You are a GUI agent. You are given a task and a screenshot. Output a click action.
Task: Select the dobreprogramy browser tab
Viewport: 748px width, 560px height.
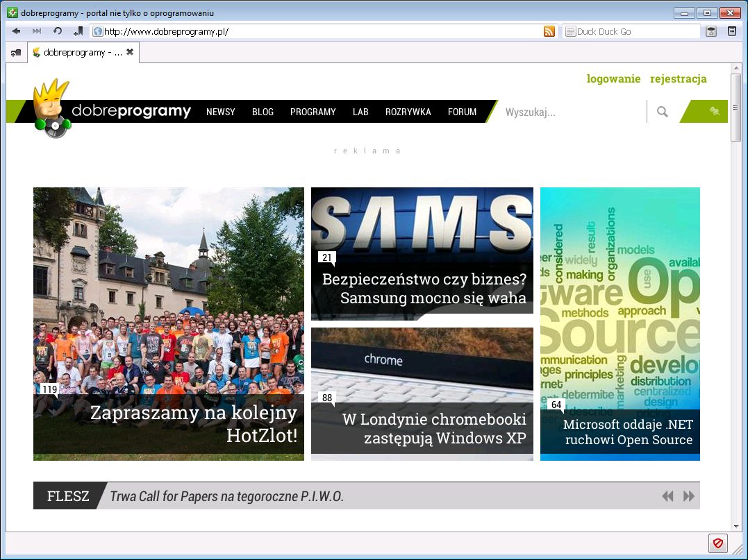tap(83, 53)
